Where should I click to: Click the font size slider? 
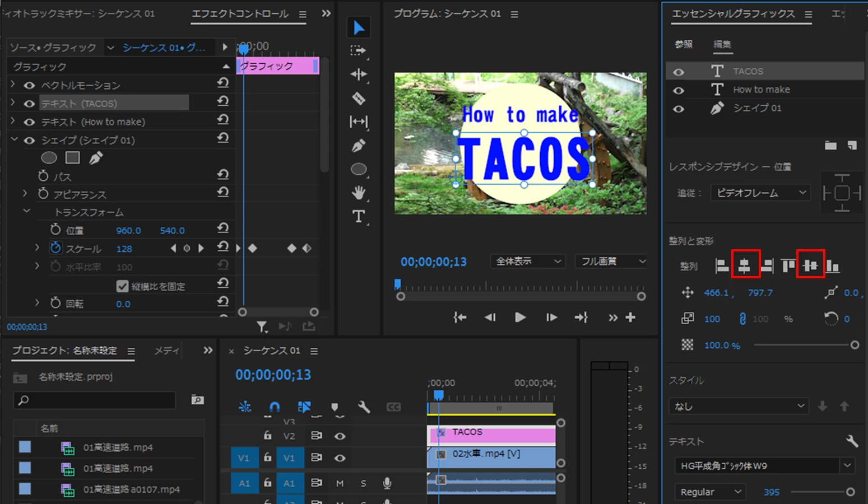[823, 492]
